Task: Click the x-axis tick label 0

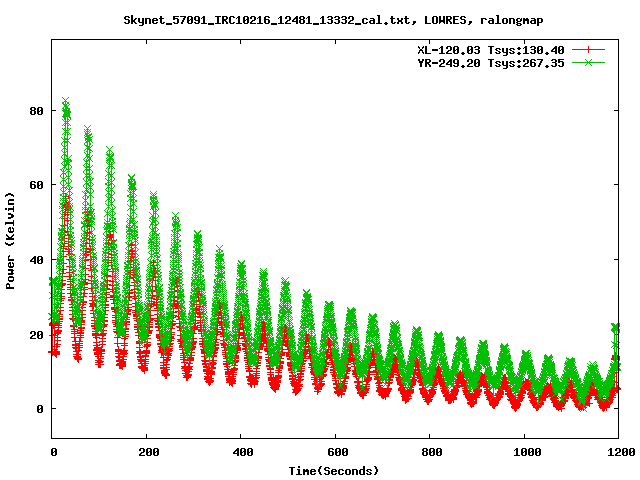Action: pyautogui.click(x=54, y=452)
